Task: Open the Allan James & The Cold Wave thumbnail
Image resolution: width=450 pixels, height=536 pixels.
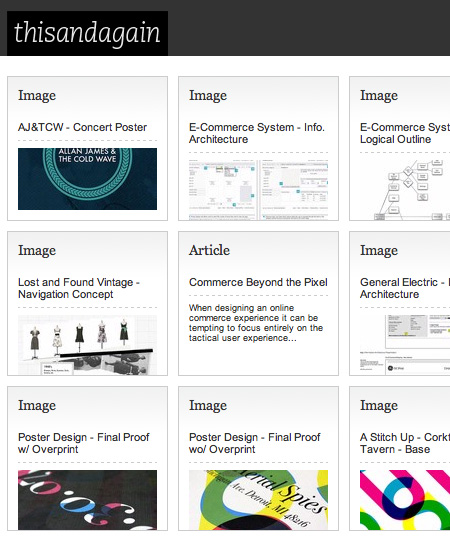Action: pyautogui.click(x=88, y=179)
